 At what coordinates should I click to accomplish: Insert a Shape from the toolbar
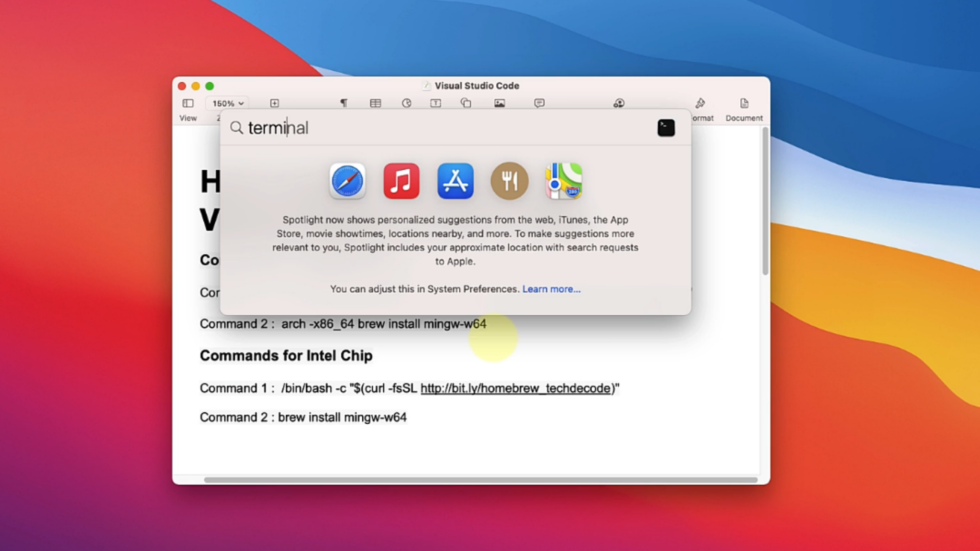coord(466,103)
